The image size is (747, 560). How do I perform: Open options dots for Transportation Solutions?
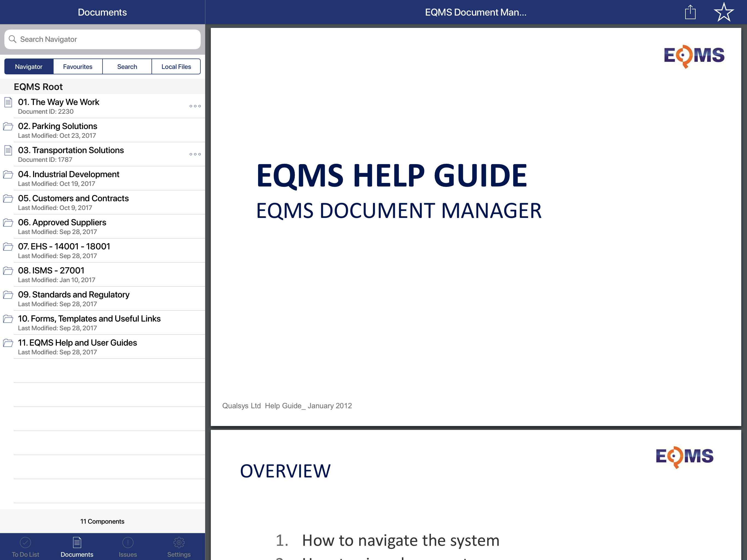tap(195, 154)
